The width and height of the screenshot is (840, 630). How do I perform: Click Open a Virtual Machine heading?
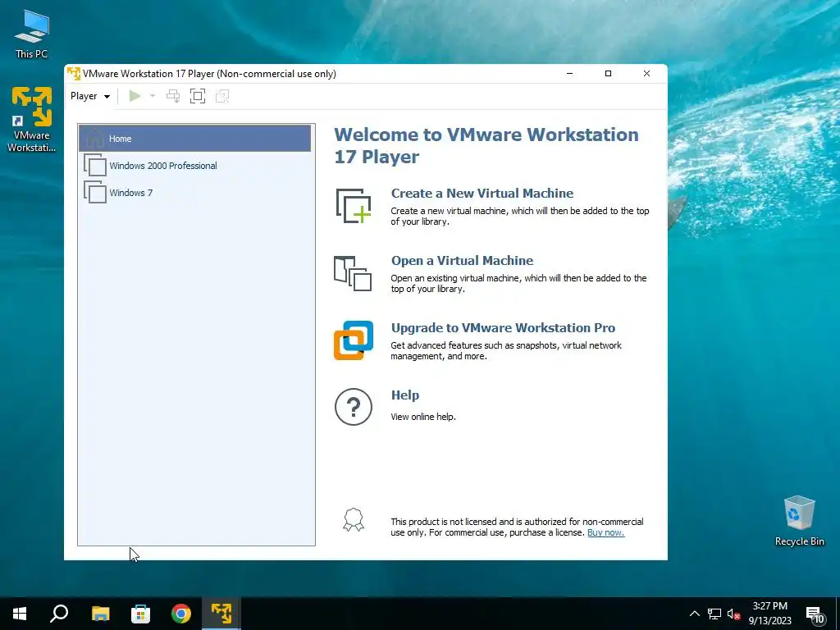463,261
